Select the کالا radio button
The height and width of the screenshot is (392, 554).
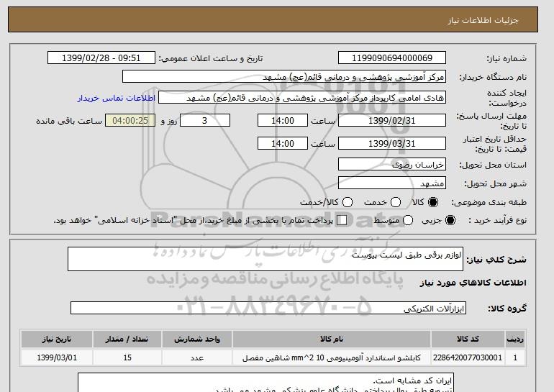pyautogui.click(x=433, y=202)
